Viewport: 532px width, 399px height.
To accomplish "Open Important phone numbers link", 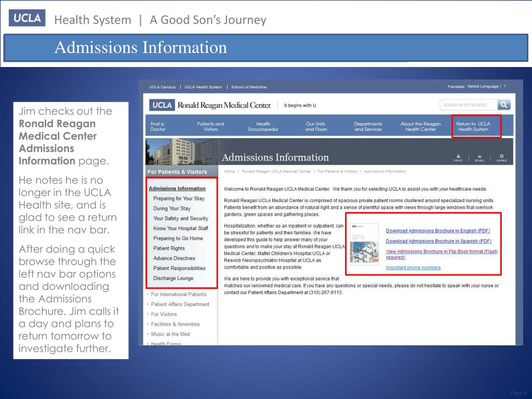I will (413, 268).
